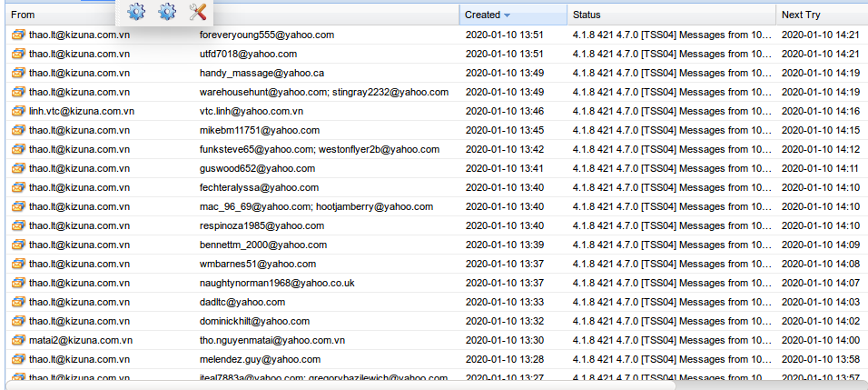Click next try time 2020-01-10 14:08
This screenshot has height=390, width=868.
coord(821,265)
